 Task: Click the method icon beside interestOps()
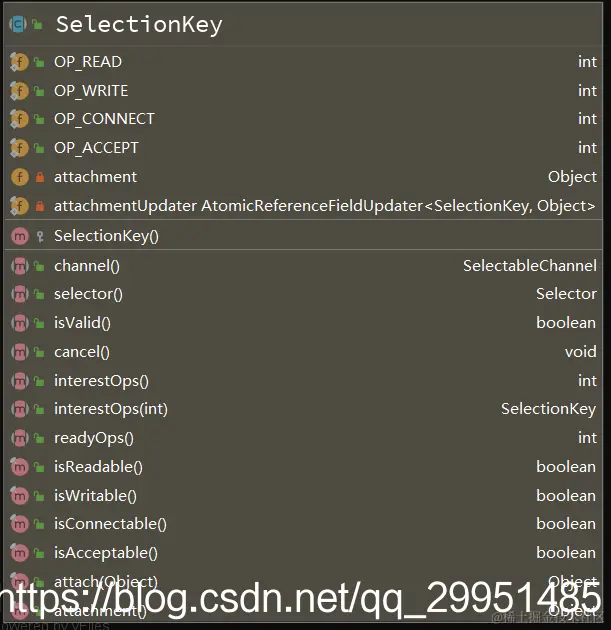[19, 381]
